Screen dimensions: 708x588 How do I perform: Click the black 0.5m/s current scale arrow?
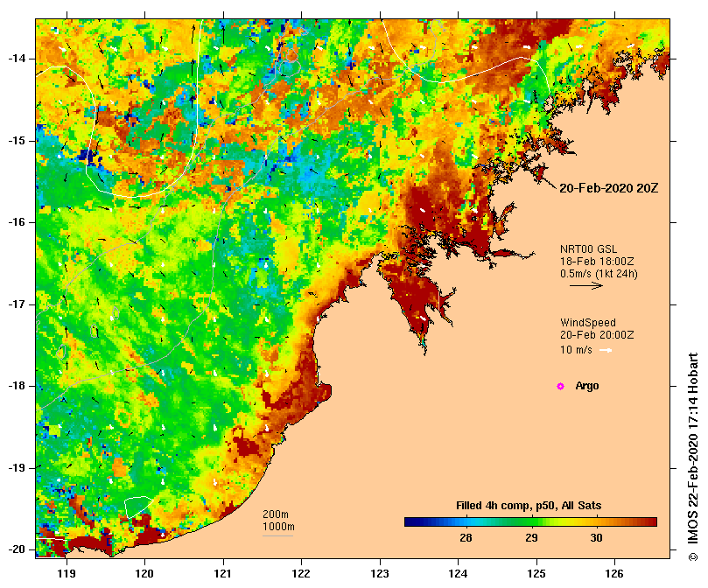tap(586, 285)
